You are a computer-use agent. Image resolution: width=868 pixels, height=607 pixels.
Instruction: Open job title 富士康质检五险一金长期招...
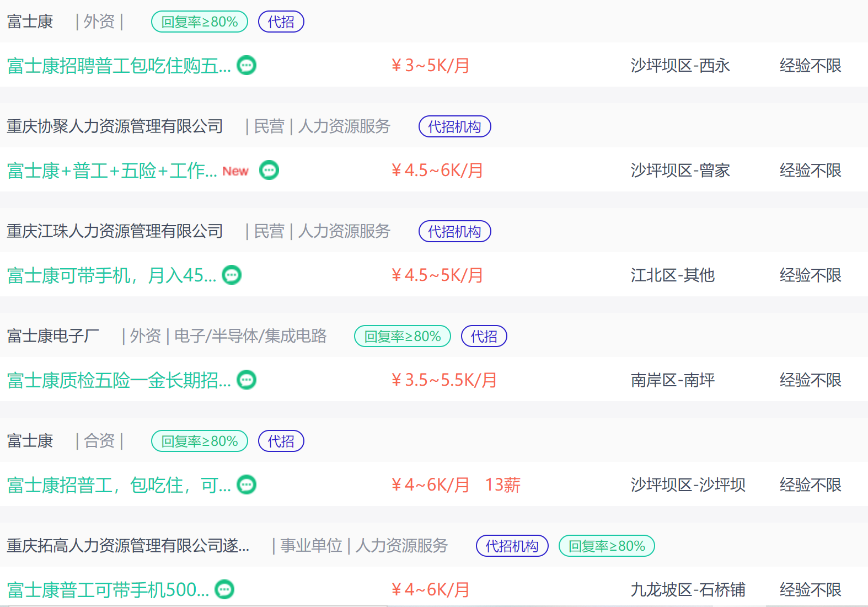tap(119, 380)
